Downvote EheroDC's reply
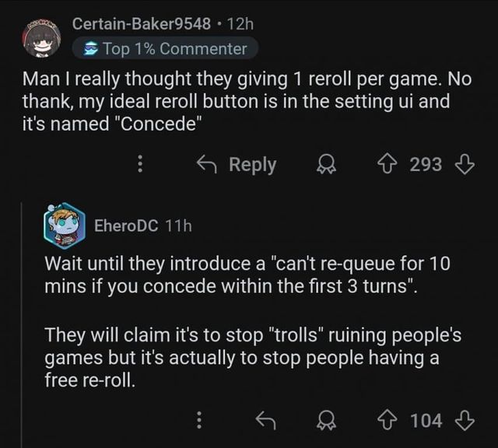 (x=465, y=421)
